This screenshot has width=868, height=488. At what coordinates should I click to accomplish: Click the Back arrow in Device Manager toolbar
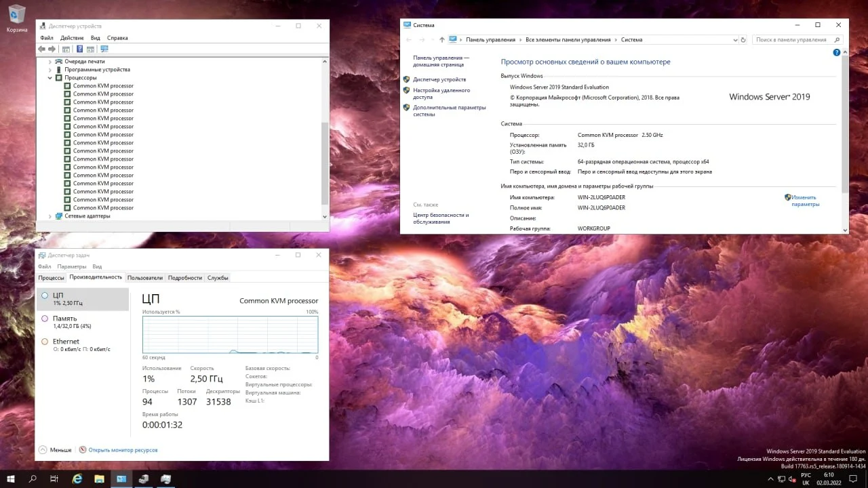[x=42, y=49]
